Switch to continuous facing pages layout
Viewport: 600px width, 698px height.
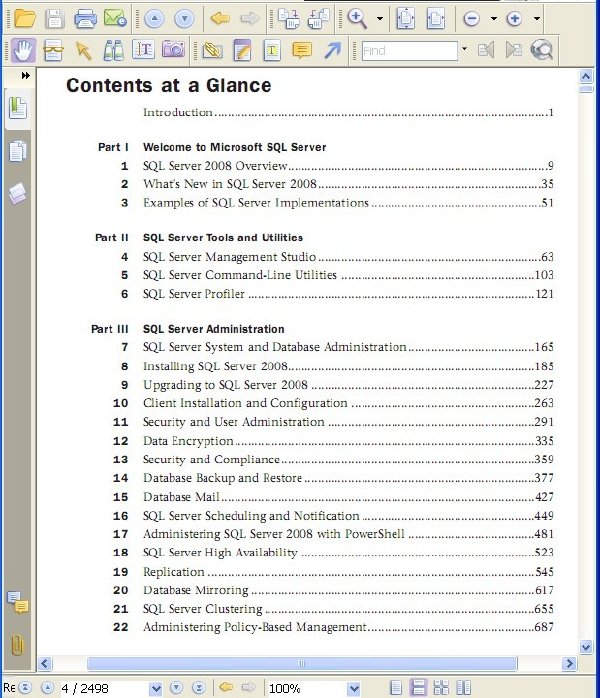tap(441, 688)
